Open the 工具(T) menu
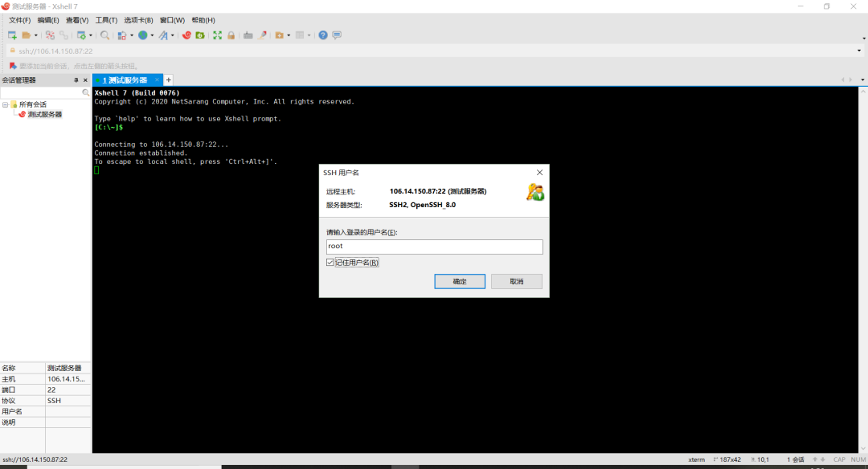This screenshot has width=868, height=469. (106, 20)
